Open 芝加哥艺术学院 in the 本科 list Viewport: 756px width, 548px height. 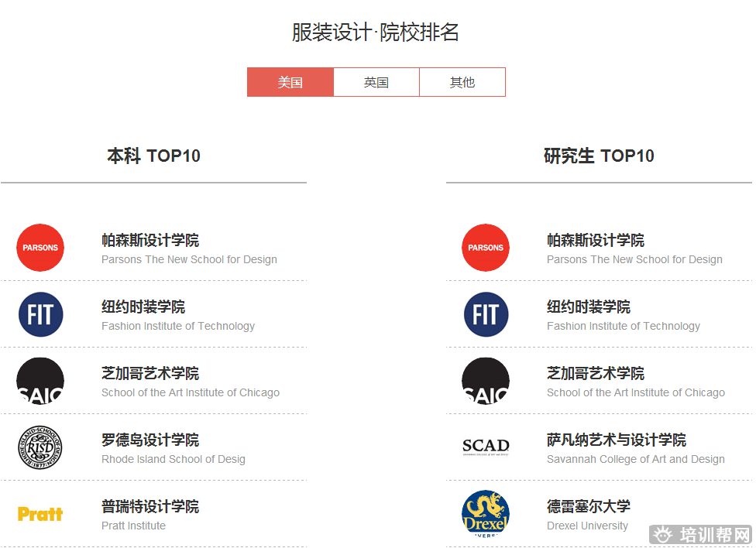pos(150,373)
